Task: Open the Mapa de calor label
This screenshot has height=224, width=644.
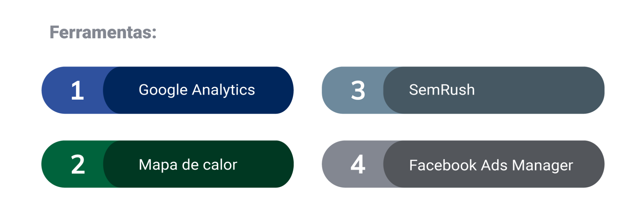Action: [x=188, y=165]
